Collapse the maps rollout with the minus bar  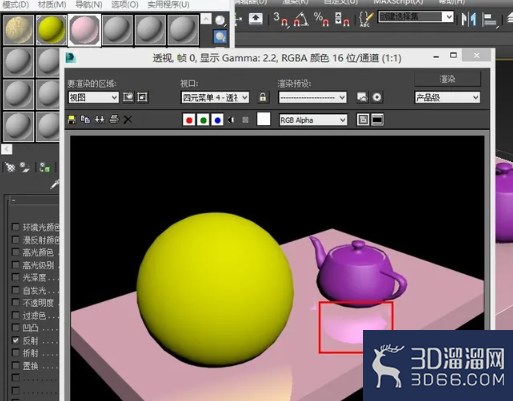tap(34, 200)
